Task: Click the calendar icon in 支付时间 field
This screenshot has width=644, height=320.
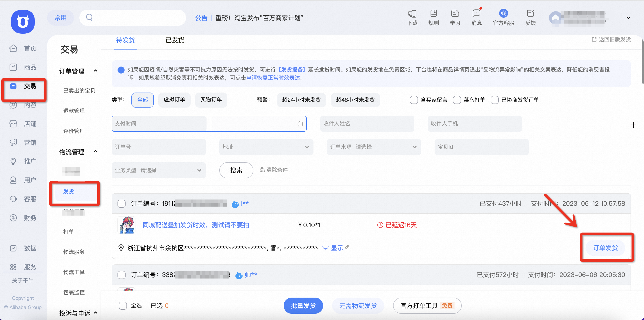Action: tap(300, 124)
